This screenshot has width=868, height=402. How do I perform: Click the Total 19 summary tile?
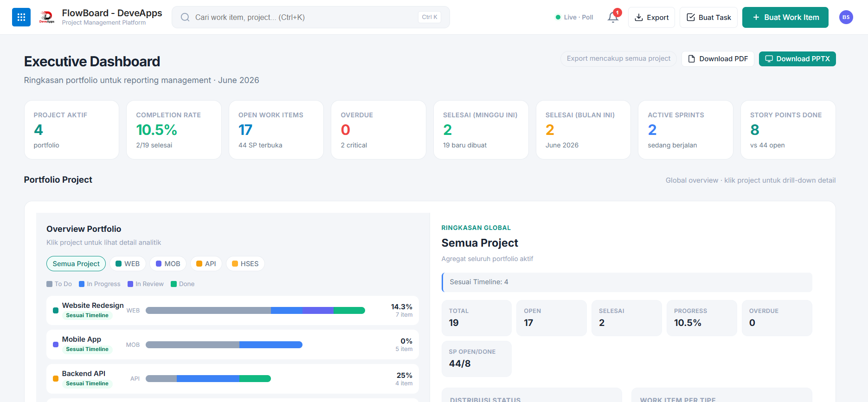click(x=476, y=318)
